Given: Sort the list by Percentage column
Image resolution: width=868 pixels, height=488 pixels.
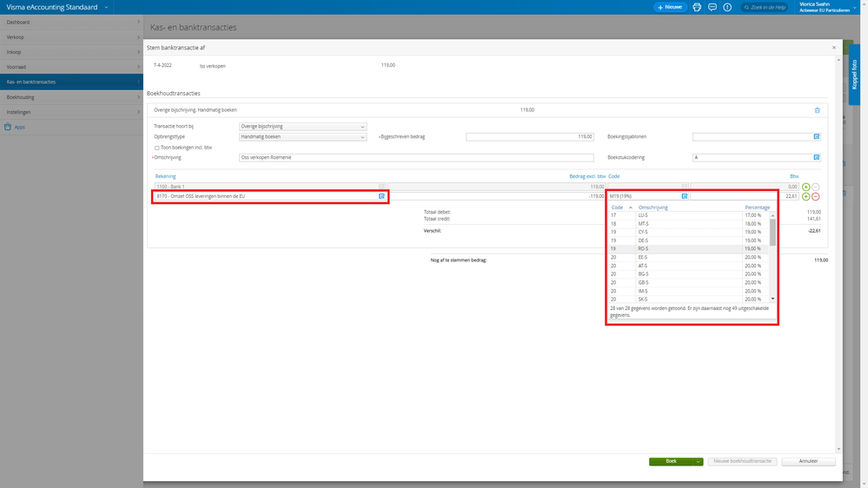Looking at the screenshot, I should pos(758,208).
